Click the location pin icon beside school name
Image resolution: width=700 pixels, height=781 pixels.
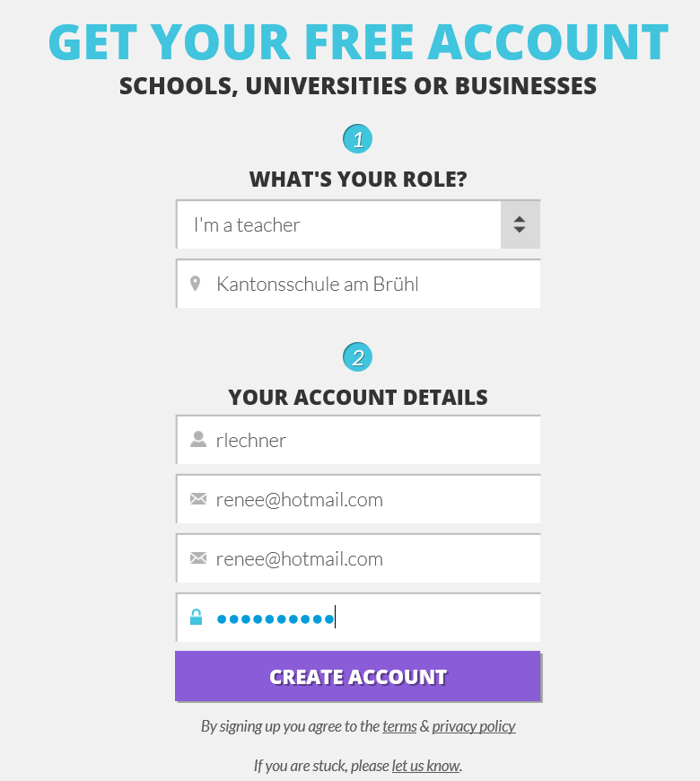click(196, 285)
